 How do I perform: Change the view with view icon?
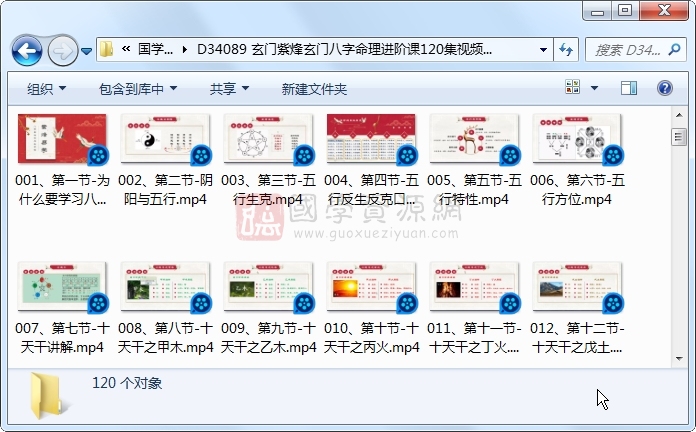coord(573,87)
